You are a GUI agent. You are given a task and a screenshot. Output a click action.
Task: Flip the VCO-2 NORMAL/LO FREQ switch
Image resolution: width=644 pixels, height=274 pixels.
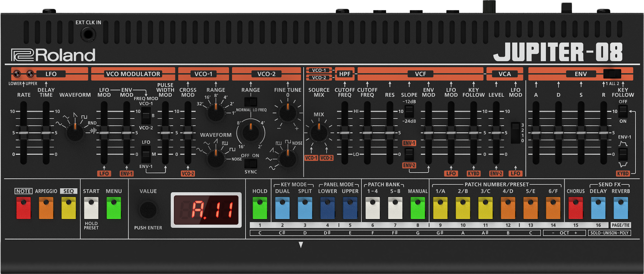[251, 102]
